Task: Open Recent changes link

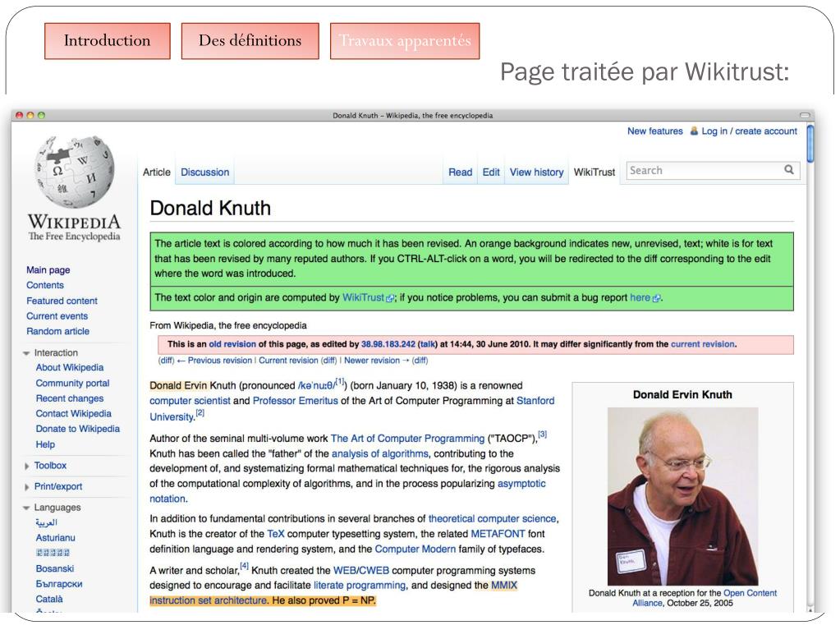Action: point(70,398)
